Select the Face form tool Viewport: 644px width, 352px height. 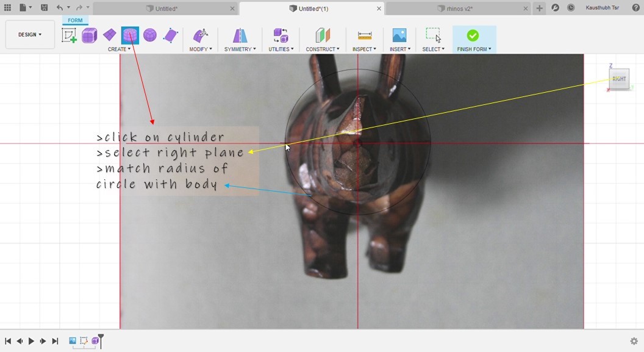[x=170, y=35]
